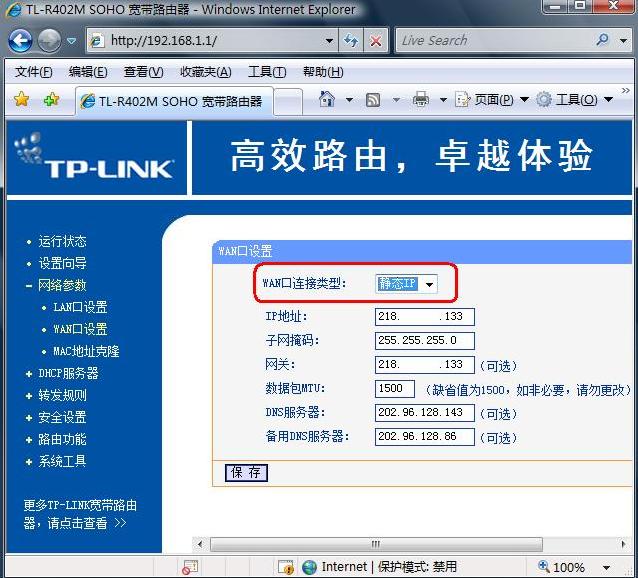Image resolution: width=638 pixels, height=578 pixels.
Task: Click the browser Back arrow button
Action: (20, 41)
